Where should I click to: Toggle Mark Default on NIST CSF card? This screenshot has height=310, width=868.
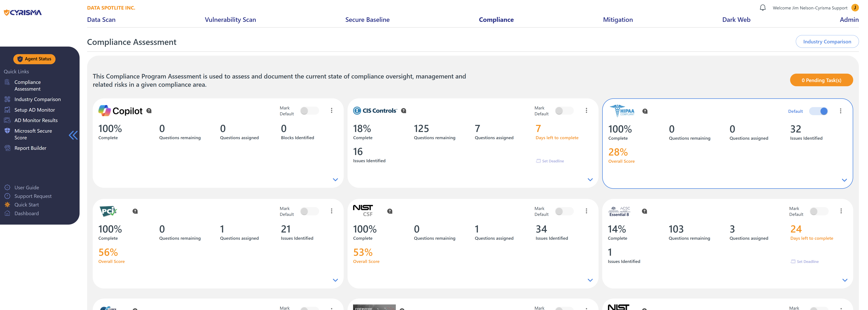tap(564, 211)
